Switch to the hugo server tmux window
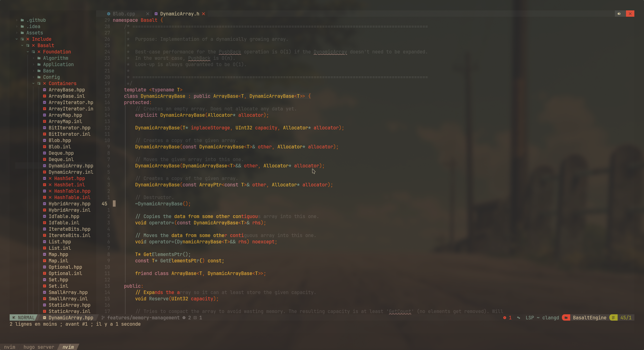 39,347
